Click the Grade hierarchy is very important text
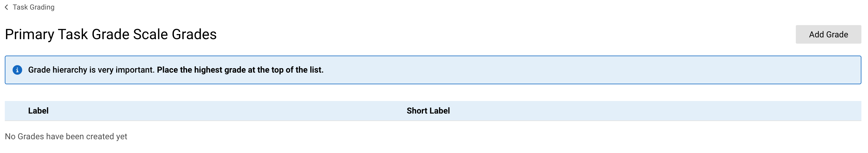Viewport: 868px width, 153px height. pyautogui.click(x=91, y=70)
